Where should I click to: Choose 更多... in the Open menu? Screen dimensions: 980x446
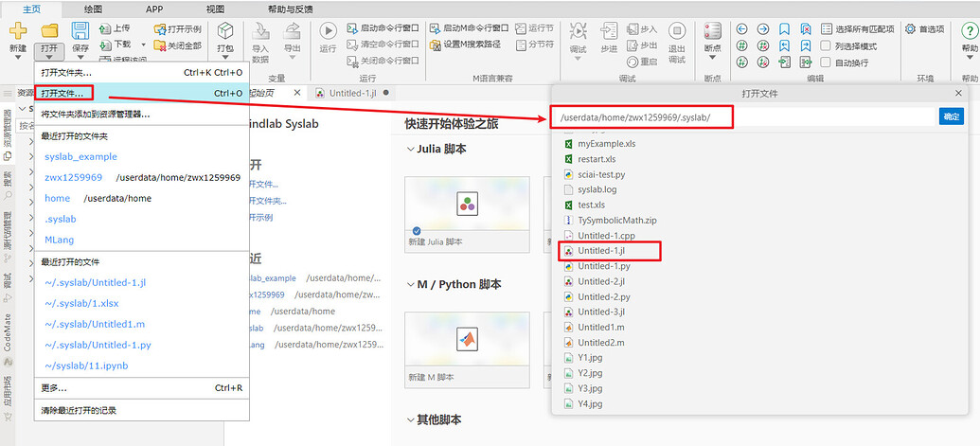(x=142, y=388)
